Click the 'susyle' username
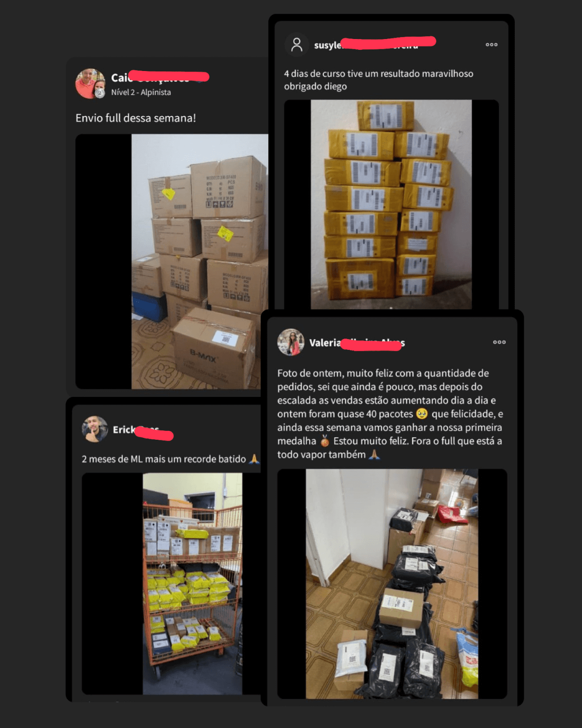 [x=327, y=45]
